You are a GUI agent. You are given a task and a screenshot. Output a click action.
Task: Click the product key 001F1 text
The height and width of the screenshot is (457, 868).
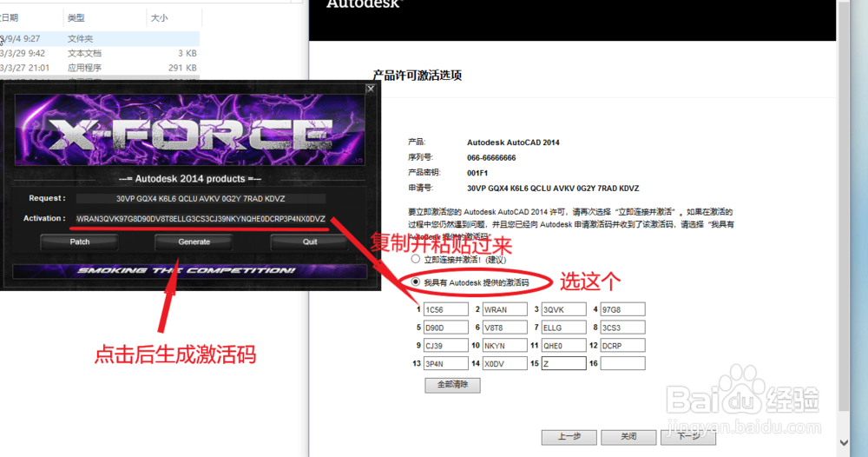click(x=477, y=173)
